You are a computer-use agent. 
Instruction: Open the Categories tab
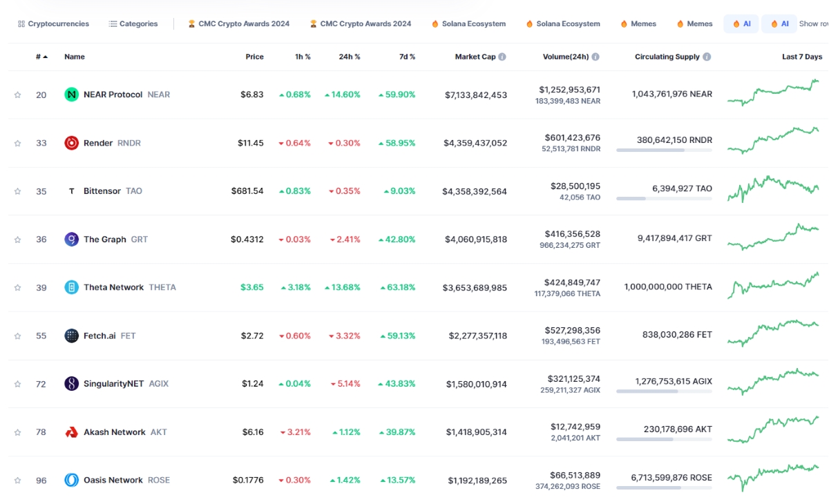(133, 24)
